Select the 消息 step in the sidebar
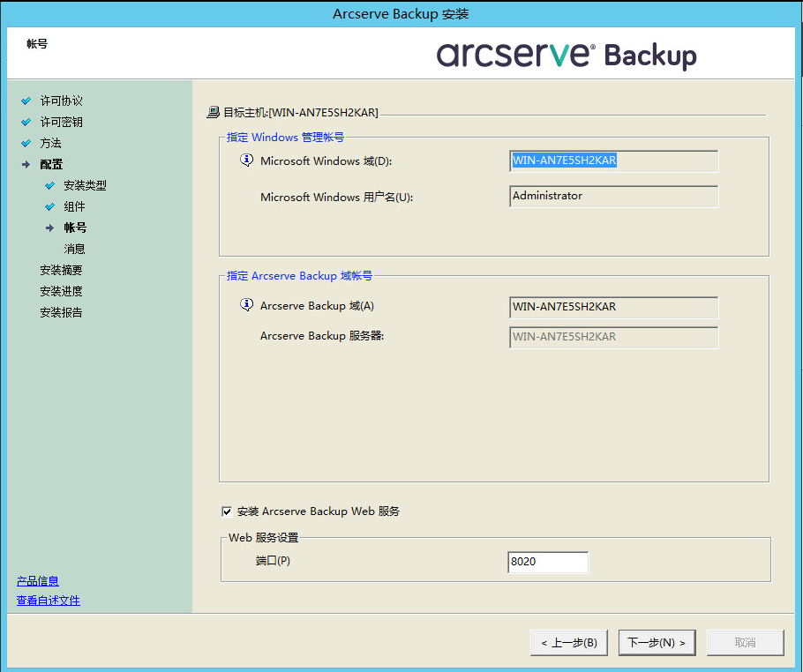The image size is (803, 672). pyautogui.click(x=74, y=248)
